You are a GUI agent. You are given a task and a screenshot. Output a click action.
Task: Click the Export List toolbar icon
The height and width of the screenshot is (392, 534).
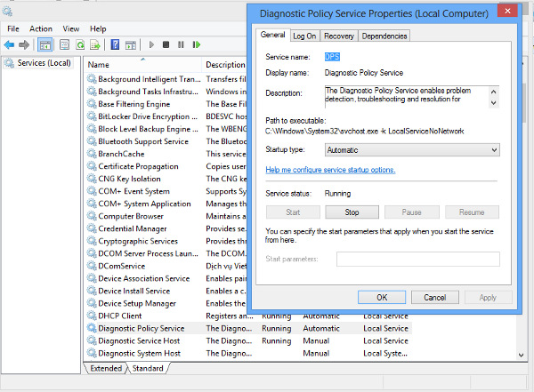click(95, 44)
